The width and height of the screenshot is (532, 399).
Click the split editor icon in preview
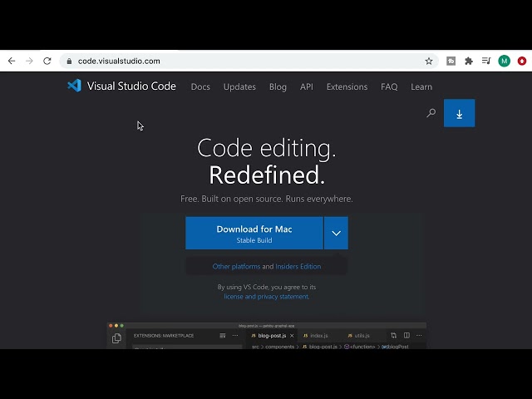[x=406, y=335]
